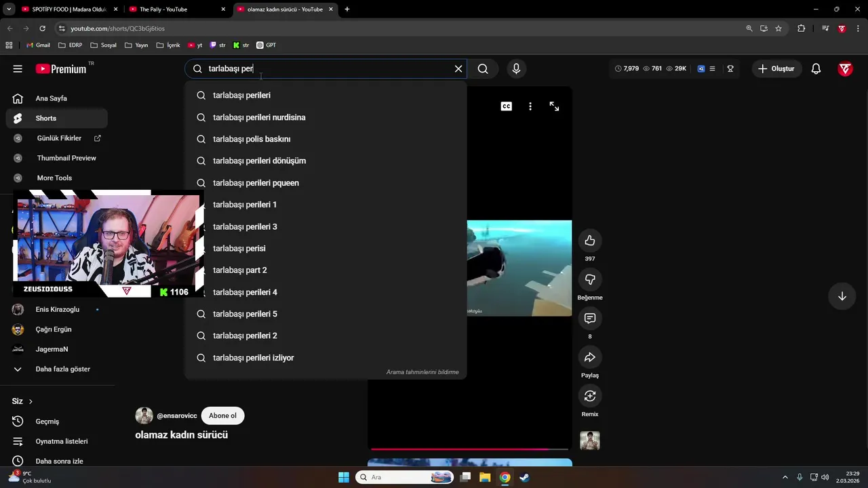
Task: Click the Remix button
Action: pos(590,396)
